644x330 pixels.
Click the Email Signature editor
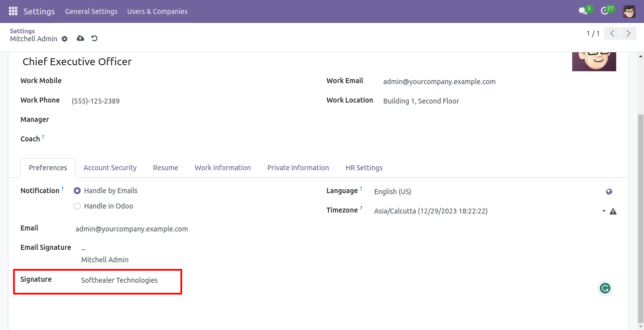(x=197, y=254)
